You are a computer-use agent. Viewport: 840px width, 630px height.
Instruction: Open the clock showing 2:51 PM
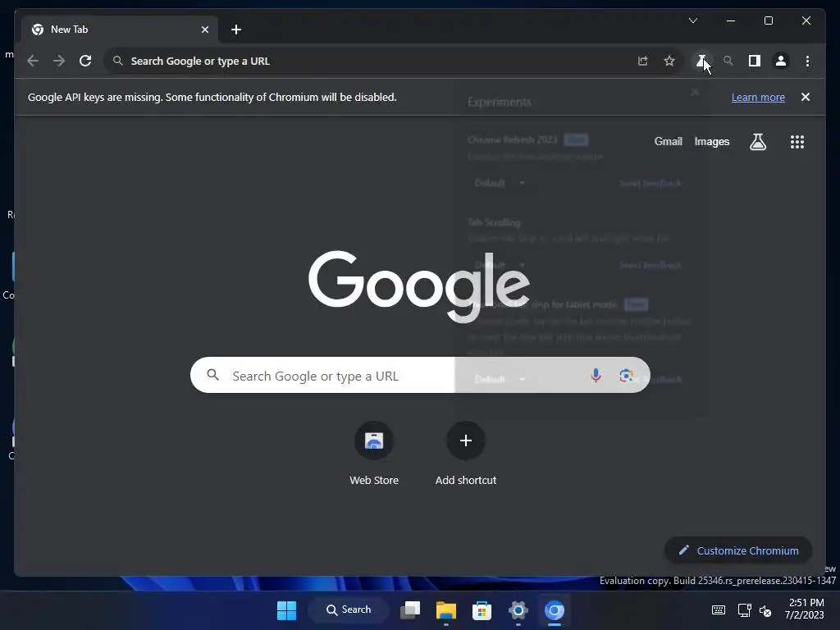pyautogui.click(x=805, y=609)
